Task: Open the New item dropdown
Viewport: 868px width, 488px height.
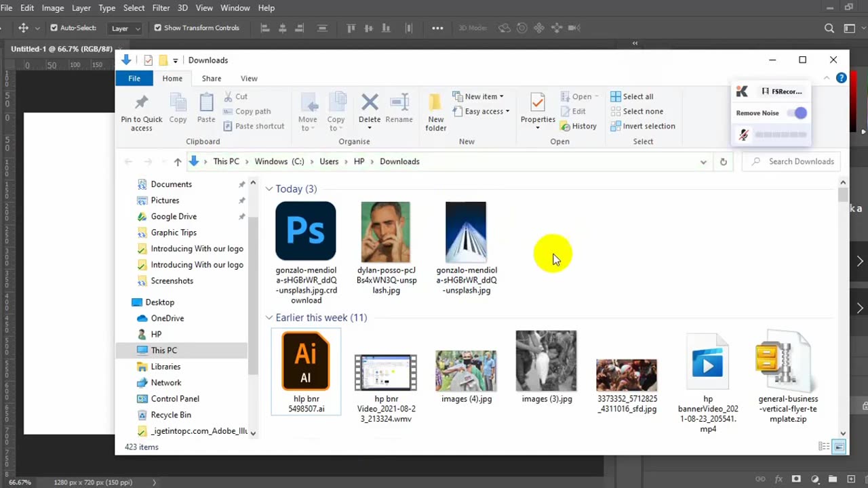Action: (x=478, y=96)
